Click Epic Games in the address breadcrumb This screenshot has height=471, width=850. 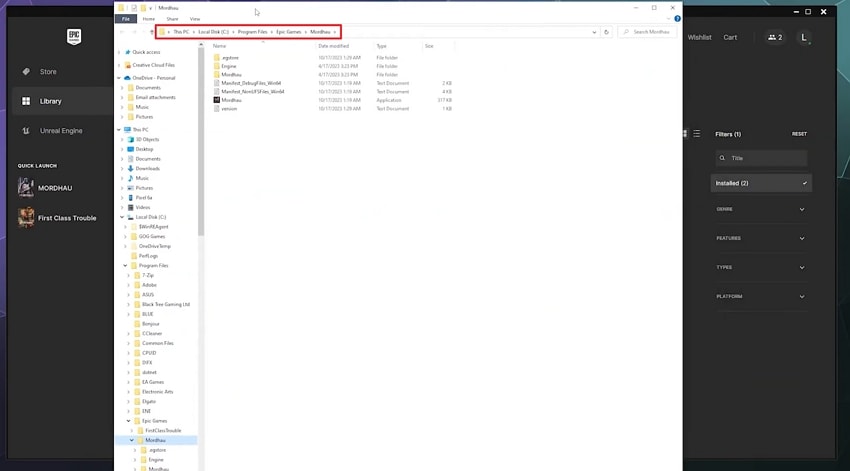[x=288, y=32]
